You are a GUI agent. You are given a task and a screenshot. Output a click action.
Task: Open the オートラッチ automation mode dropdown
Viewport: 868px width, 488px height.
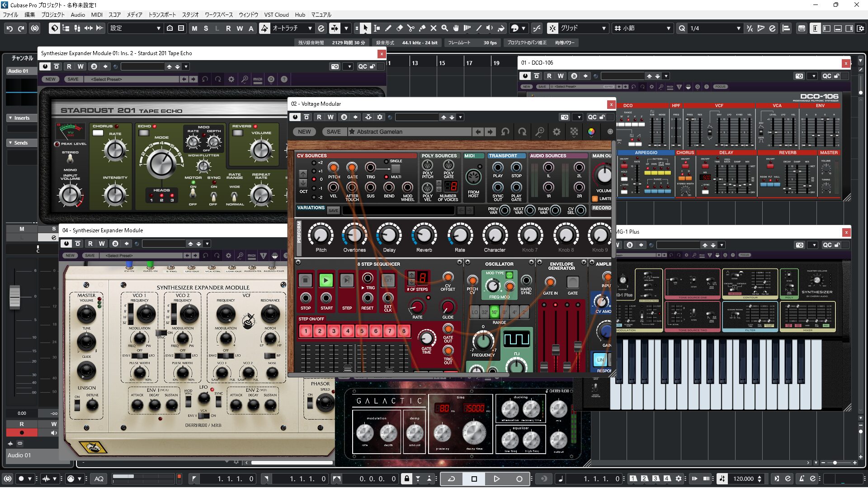tap(292, 28)
